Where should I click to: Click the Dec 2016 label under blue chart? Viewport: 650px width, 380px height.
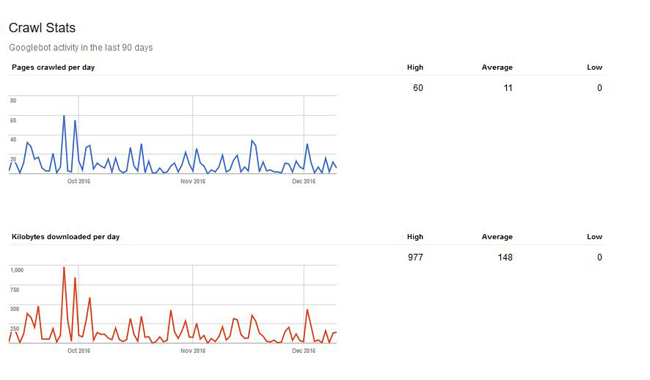click(x=304, y=181)
